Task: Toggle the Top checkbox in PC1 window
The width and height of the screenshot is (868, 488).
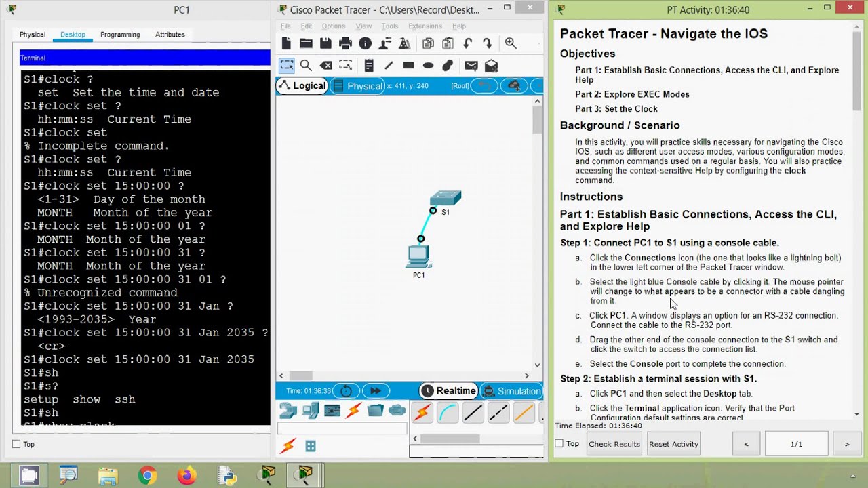Action: pos(16,444)
